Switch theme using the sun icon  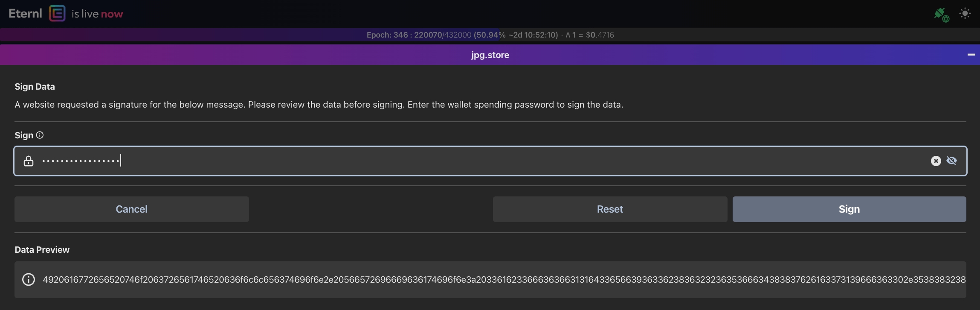tap(965, 14)
